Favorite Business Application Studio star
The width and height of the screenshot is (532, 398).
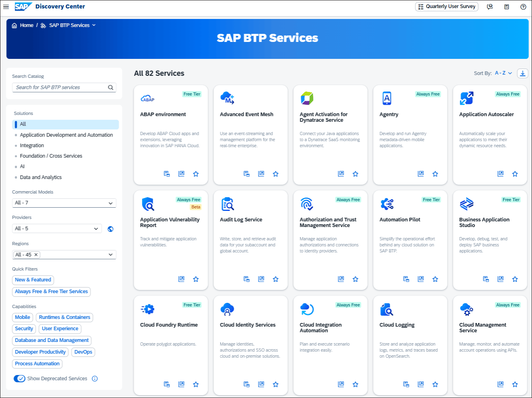tap(515, 279)
